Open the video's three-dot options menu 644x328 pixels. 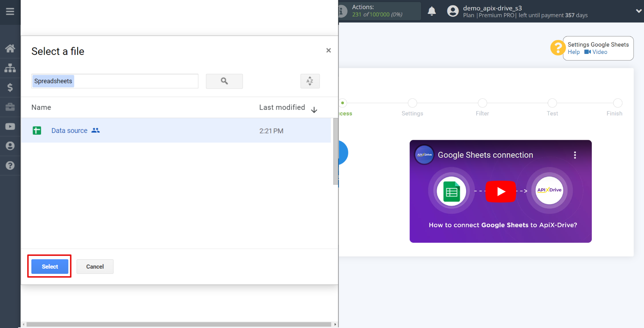[575, 155]
